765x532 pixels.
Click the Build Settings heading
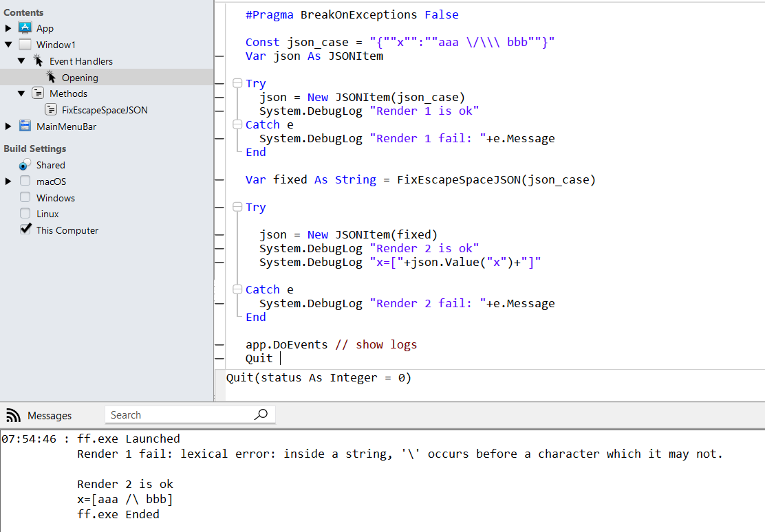(34, 148)
